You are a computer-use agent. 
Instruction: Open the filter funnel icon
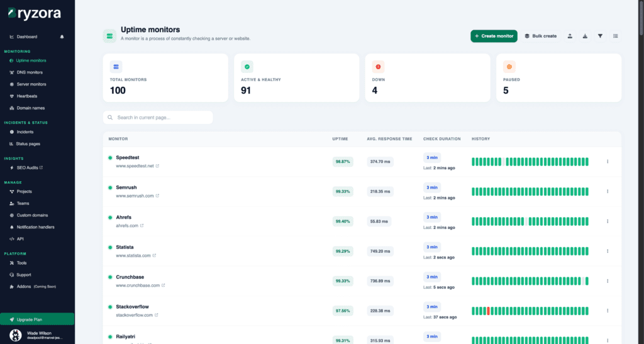[600, 36]
